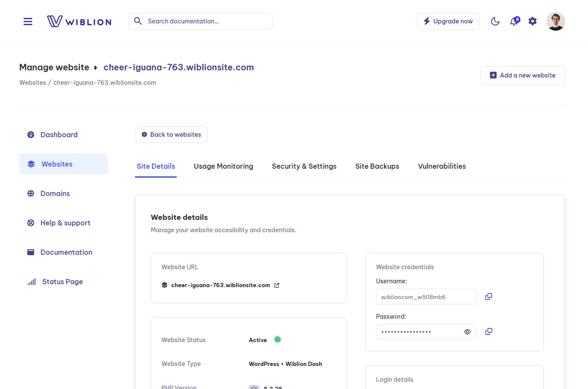Image resolution: width=588 pixels, height=389 pixels.
Task: Open Help & support from the sidebar
Action: tap(65, 223)
